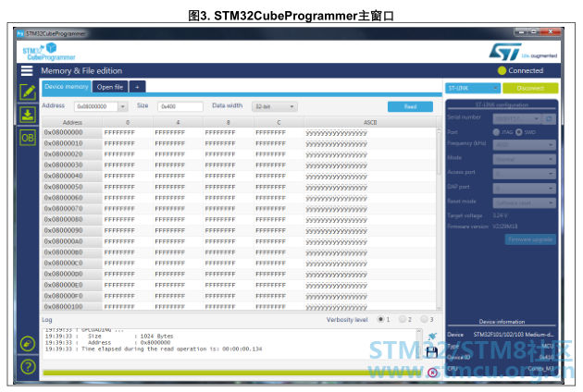Clear the log with brush icon
This screenshot has height=392, width=583.
click(x=432, y=337)
